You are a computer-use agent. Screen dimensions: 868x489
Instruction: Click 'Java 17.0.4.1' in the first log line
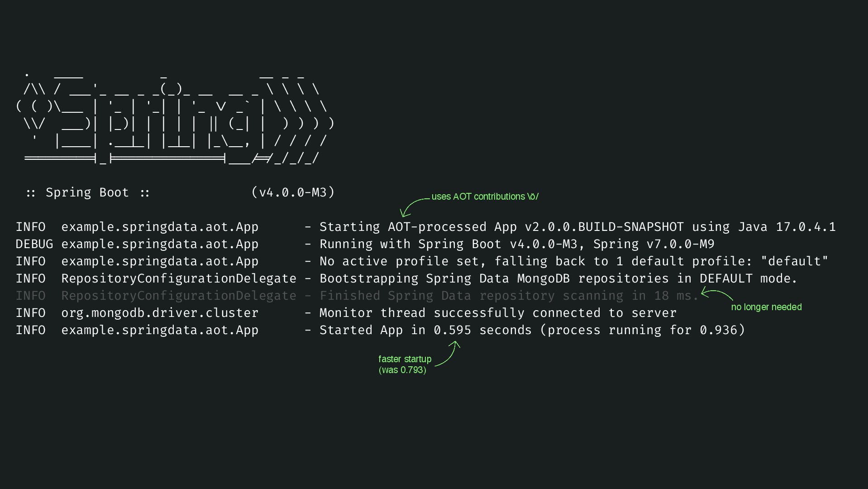[x=787, y=227]
